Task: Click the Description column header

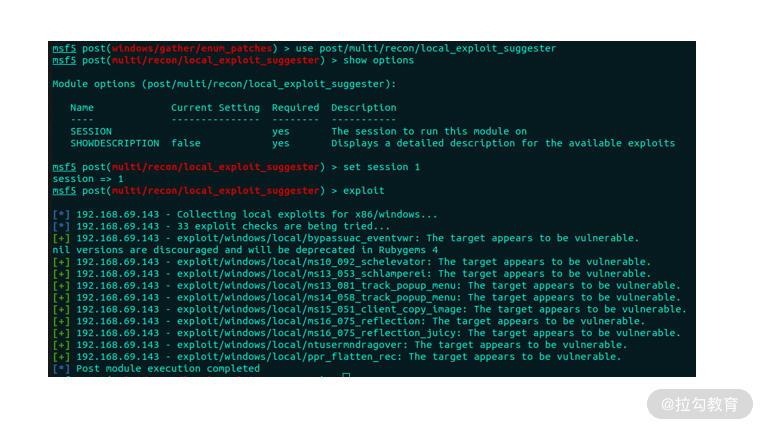Action: 363,108
